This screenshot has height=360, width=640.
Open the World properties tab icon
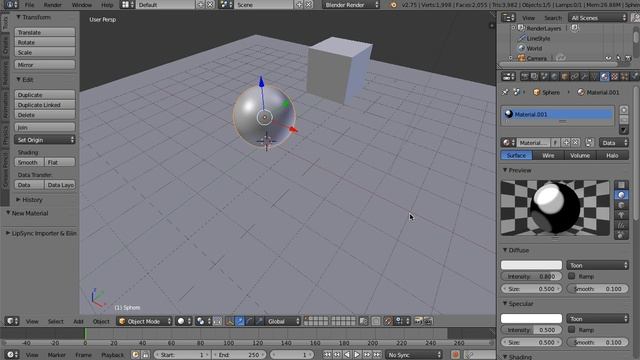point(554,76)
